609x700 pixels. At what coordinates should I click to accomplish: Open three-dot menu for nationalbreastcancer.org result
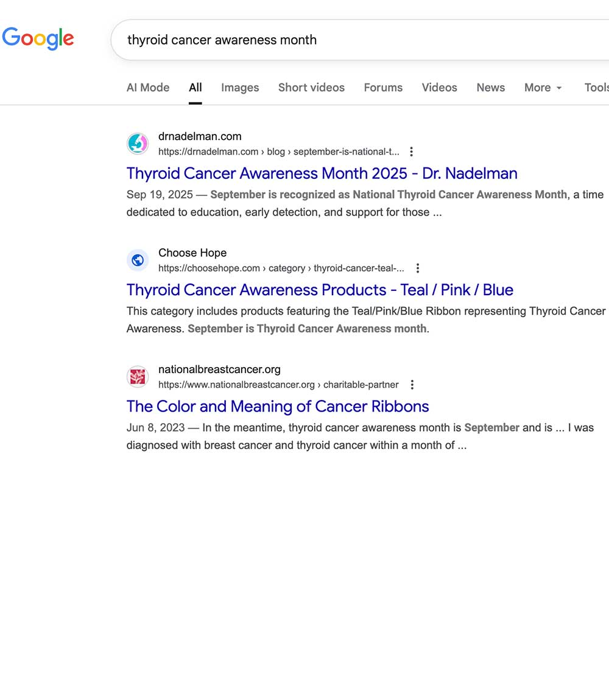(412, 385)
